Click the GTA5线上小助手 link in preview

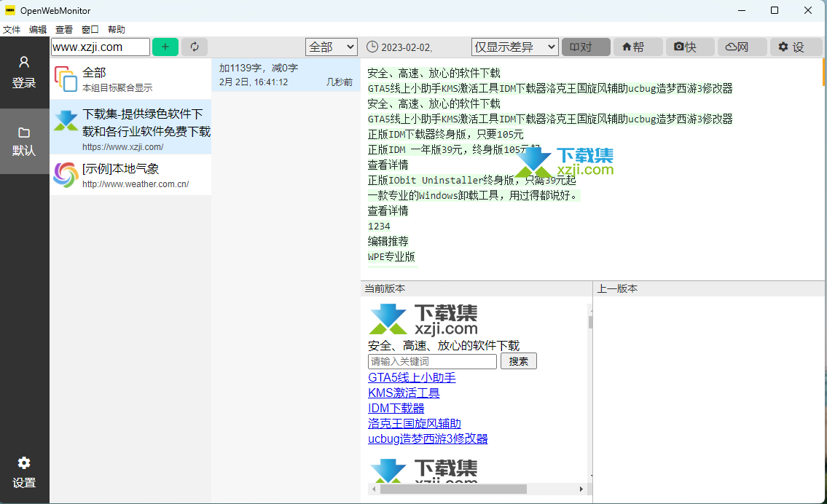412,377
